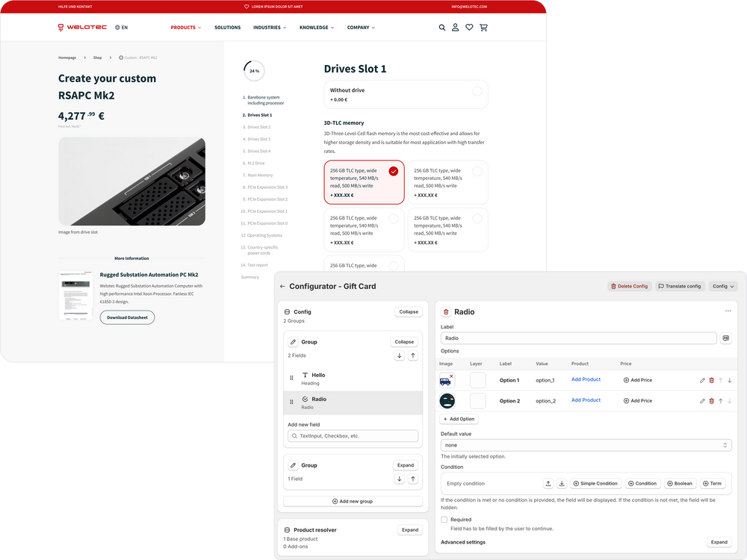This screenshot has height=560, width=747.
Task: Open the Company dropdown menu
Action: pos(361,28)
